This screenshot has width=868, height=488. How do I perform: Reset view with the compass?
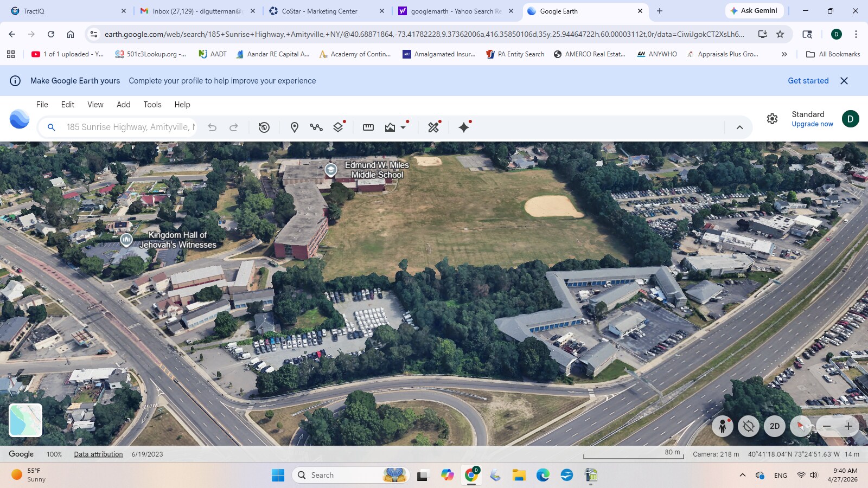[x=801, y=426]
